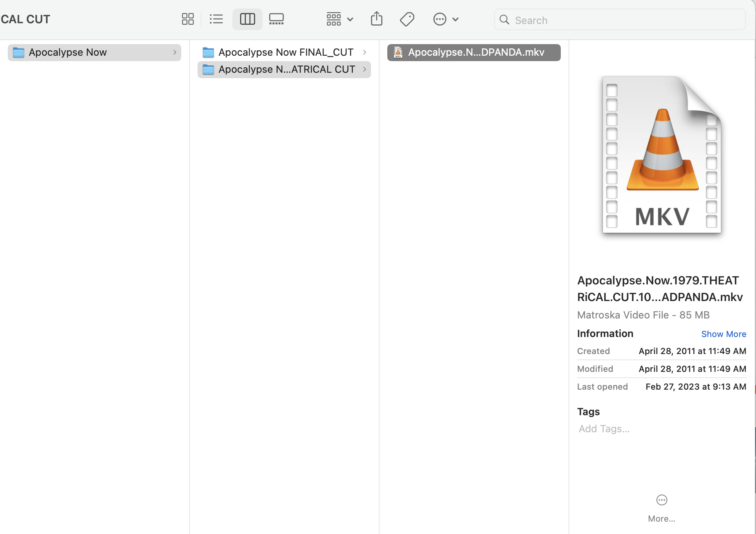Click the Share toolbar icon
756x534 pixels.
tap(376, 19)
